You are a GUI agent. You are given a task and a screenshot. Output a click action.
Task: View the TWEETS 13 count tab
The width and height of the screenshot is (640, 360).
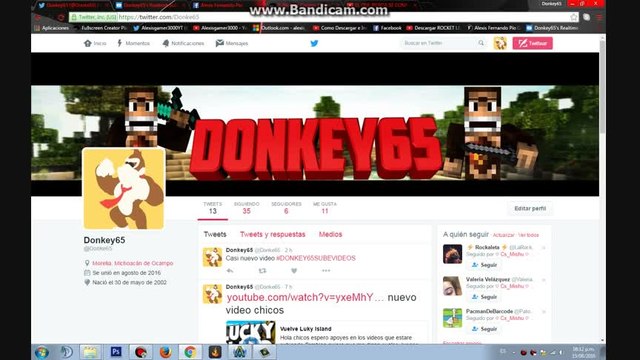213,208
